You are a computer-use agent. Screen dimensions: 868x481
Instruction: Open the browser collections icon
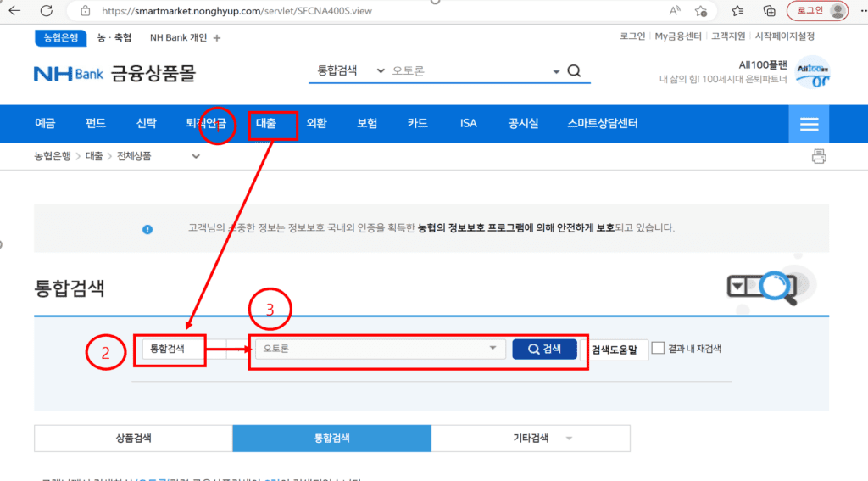click(769, 10)
